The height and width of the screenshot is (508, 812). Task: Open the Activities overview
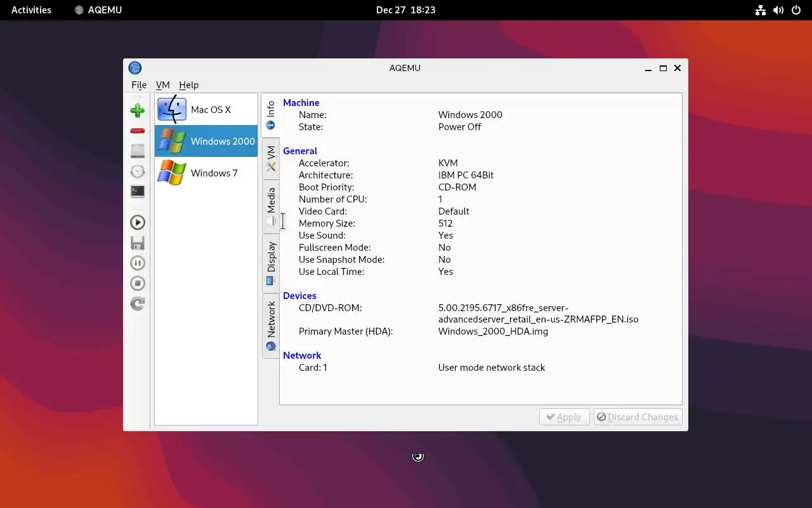[x=31, y=10]
